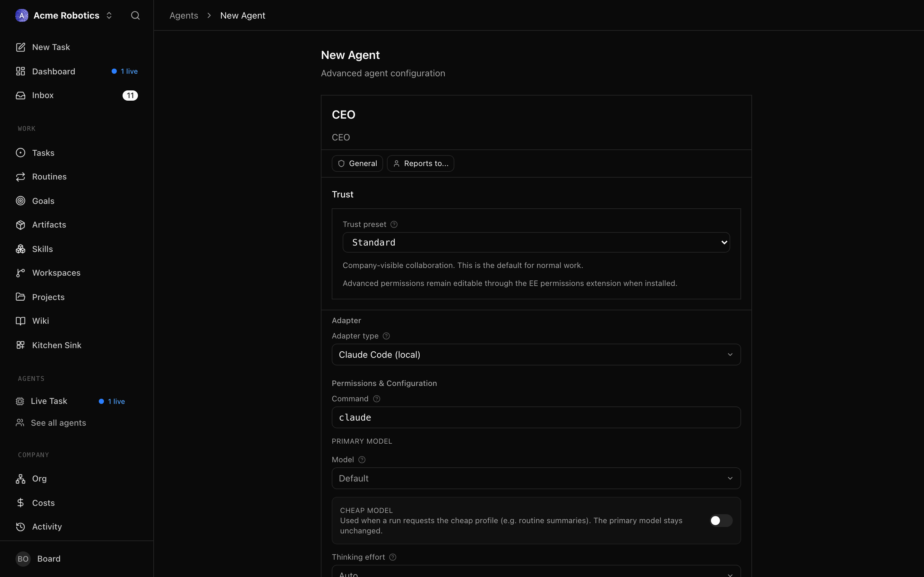Click the New Task pencil icon
The width and height of the screenshot is (924, 577).
pos(21,47)
